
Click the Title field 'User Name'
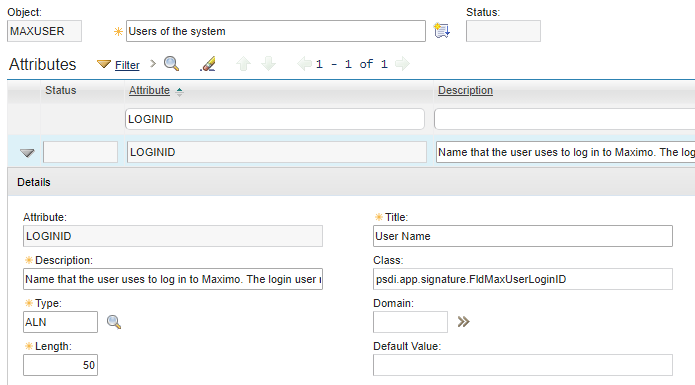point(523,236)
